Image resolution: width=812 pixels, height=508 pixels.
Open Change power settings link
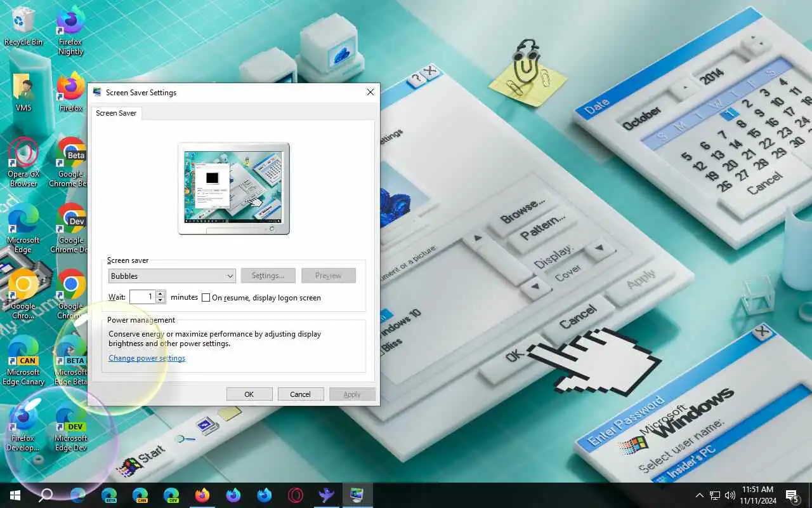(147, 358)
